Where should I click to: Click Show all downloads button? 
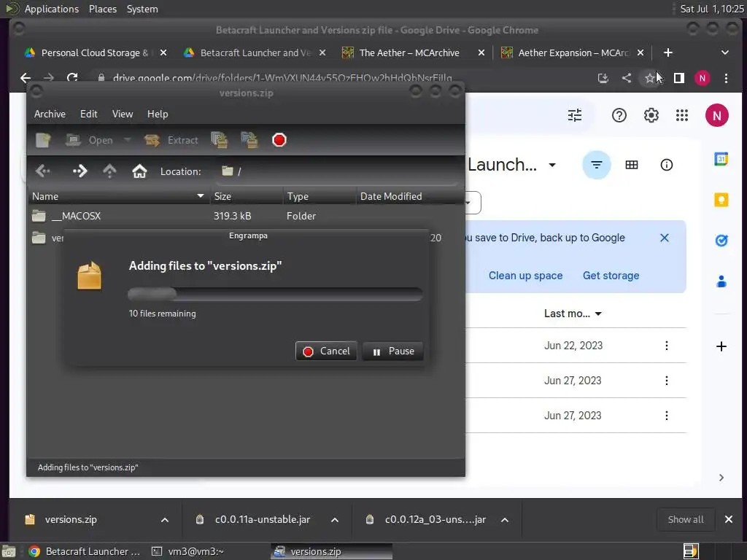pyautogui.click(x=686, y=519)
